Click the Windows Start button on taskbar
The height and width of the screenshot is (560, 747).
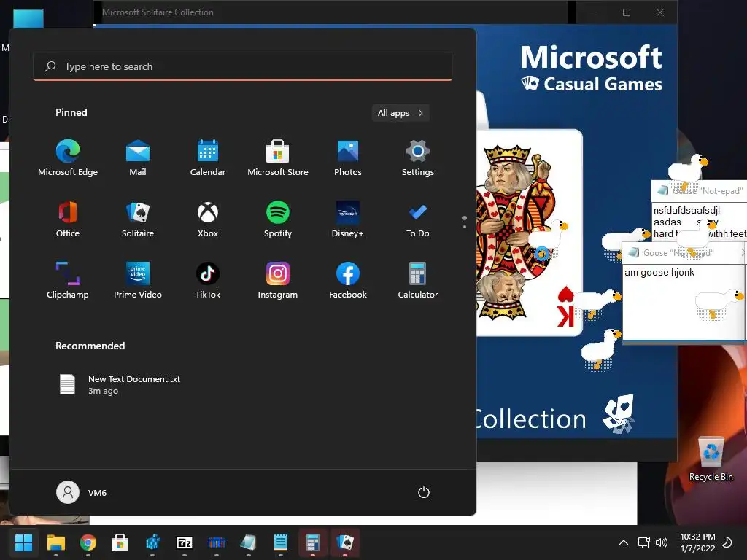(x=24, y=542)
